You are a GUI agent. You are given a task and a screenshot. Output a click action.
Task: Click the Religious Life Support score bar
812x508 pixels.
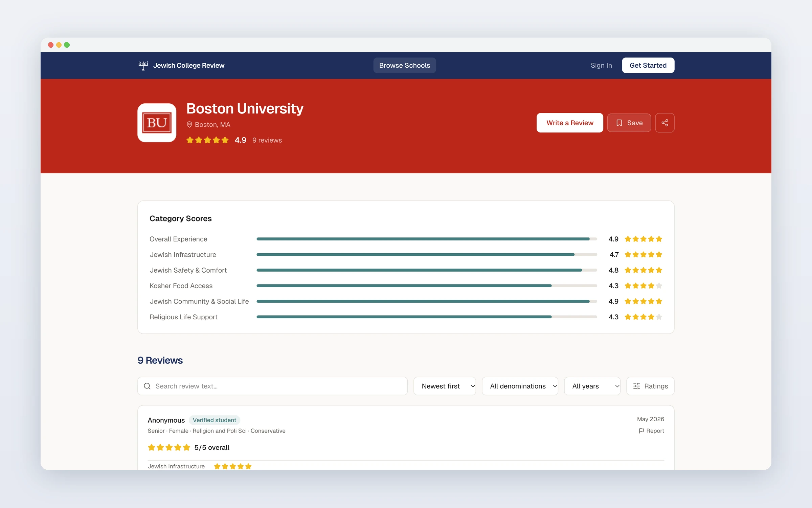click(427, 317)
